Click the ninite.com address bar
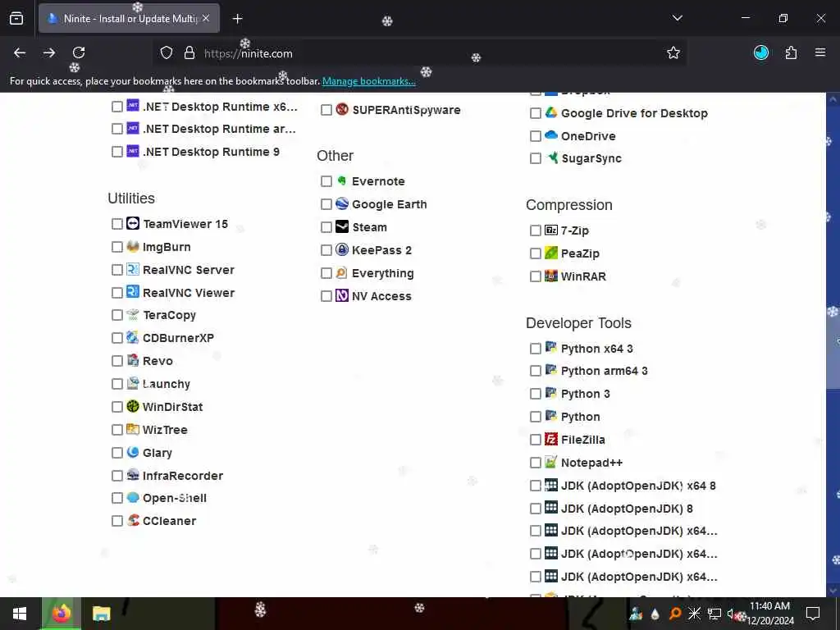 point(418,53)
